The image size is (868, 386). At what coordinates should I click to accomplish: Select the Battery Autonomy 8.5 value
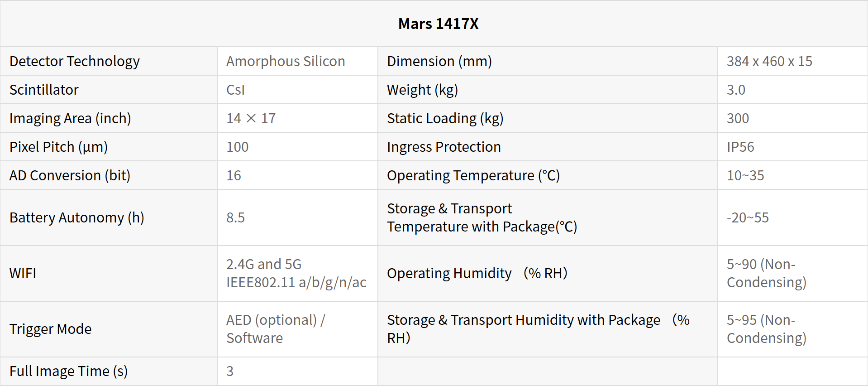tap(235, 217)
